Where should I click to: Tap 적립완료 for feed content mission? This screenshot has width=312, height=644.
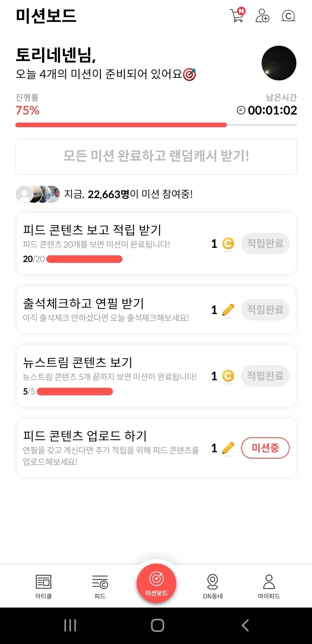(x=265, y=244)
